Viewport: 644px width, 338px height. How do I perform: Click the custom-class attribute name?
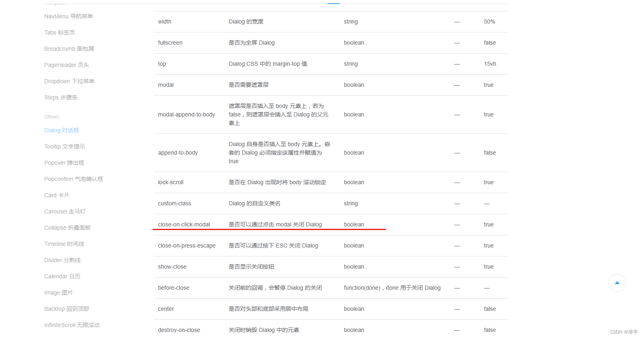click(x=175, y=203)
